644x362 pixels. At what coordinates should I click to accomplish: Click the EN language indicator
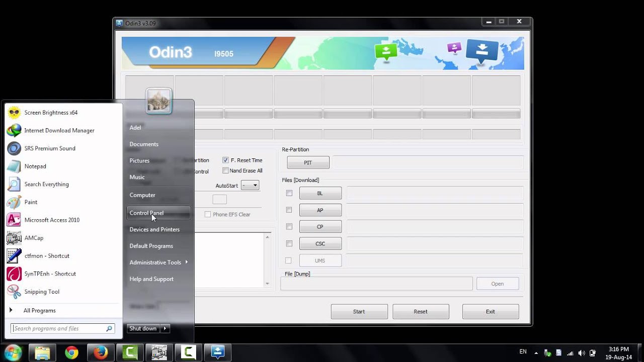[x=523, y=352]
